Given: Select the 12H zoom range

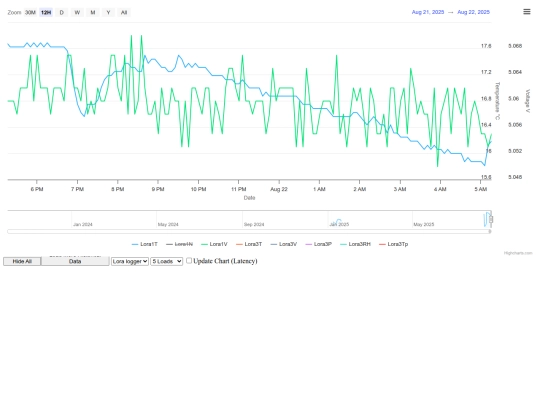Looking at the screenshot, I should pos(46,12).
